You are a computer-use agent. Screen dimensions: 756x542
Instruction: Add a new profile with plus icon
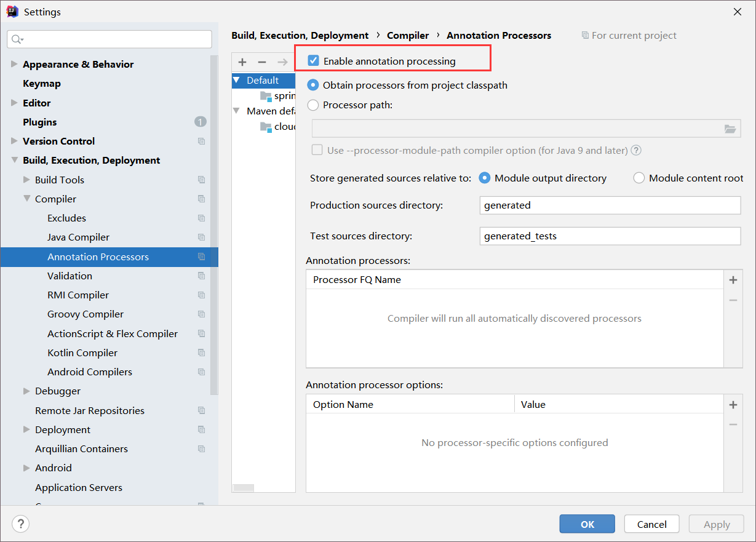(242, 62)
